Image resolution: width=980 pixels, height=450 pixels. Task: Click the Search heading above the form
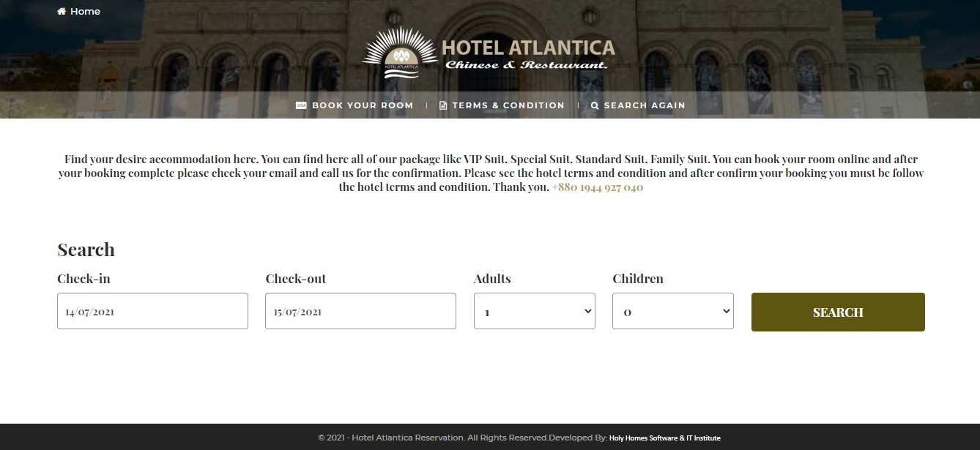tap(86, 250)
